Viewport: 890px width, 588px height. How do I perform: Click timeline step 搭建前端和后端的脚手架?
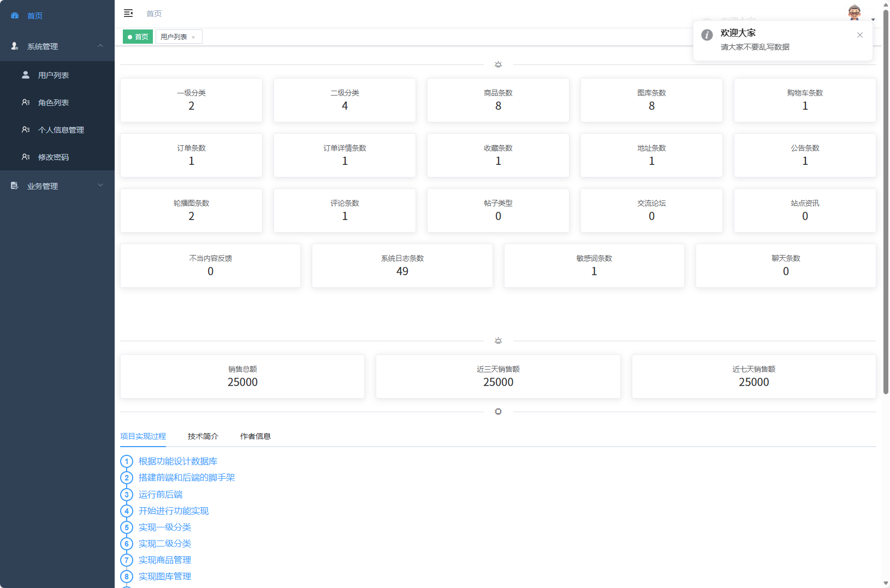[x=187, y=478]
